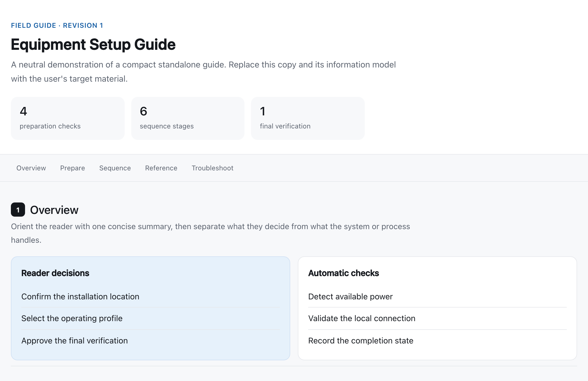Switch to the Prepare tab

coord(72,168)
